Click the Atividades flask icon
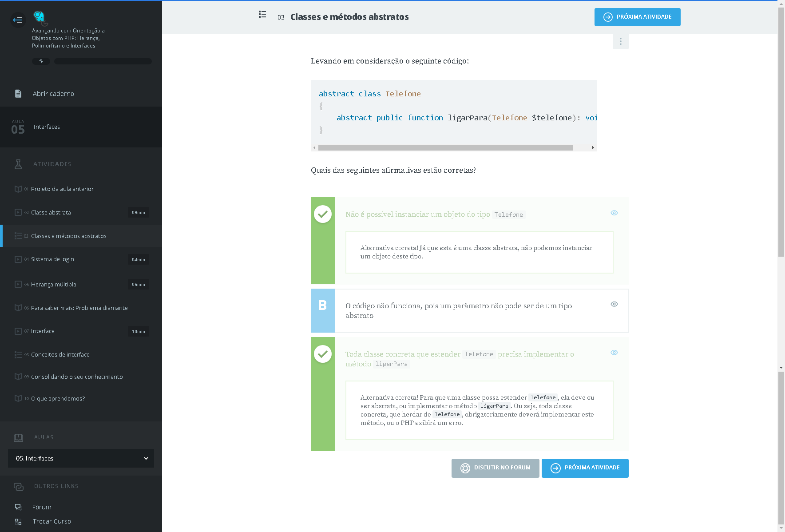 [18, 164]
